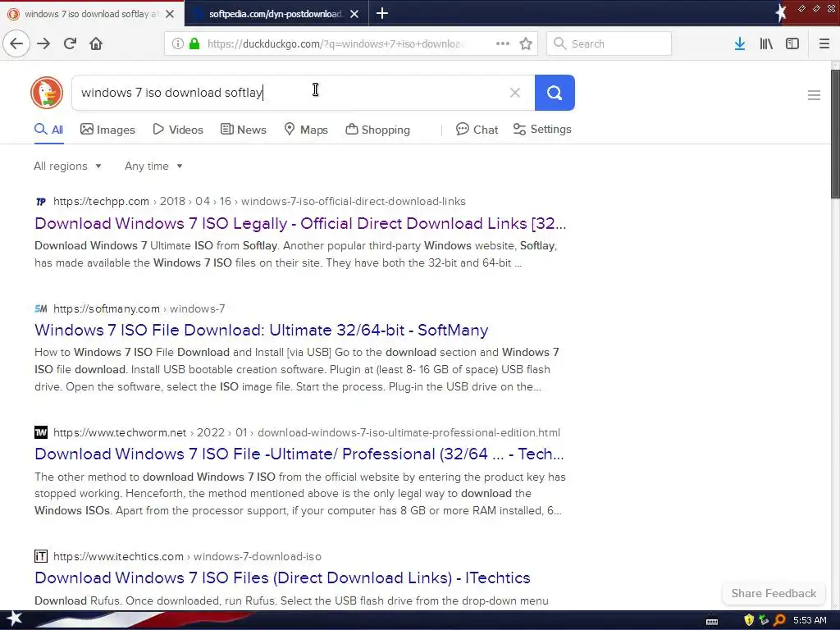This screenshot has width=840, height=630.
Task: Open the ITechtics Direct Download Links result
Action: pos(282,578)
